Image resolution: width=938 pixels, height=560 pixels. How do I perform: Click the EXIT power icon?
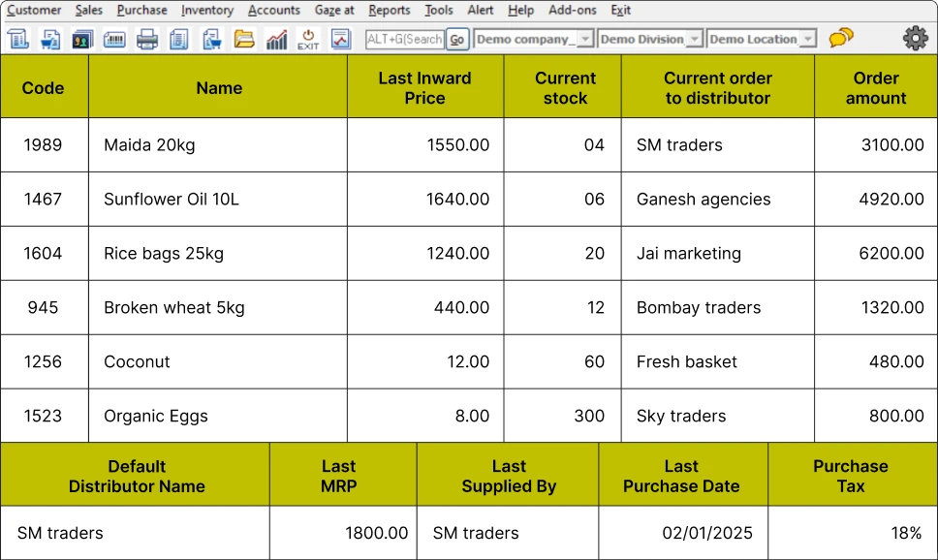306,38
